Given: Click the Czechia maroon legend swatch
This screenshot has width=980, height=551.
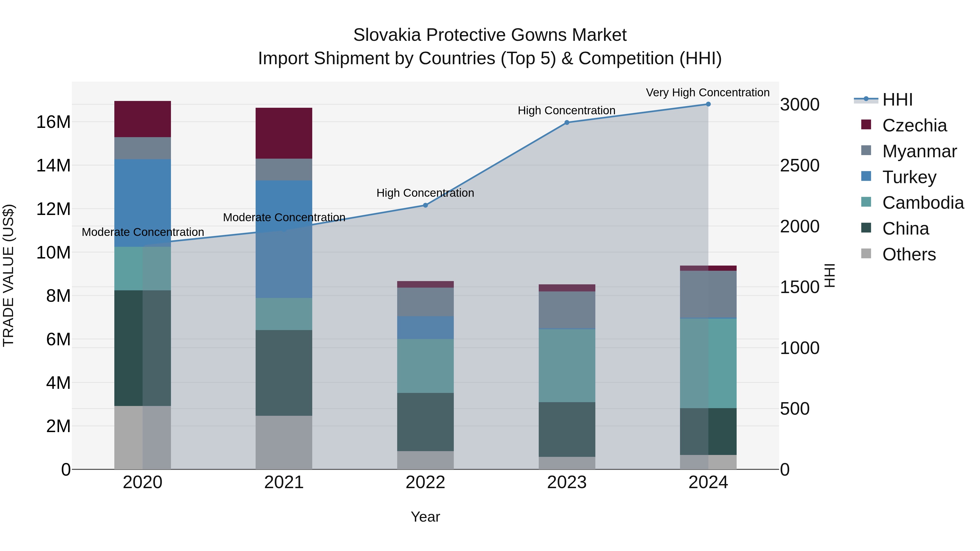Looking at the screenshot, I should [866, 125].
